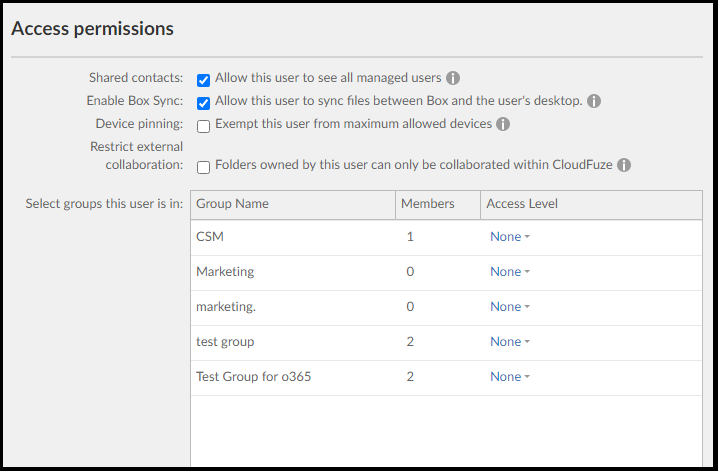Click info icon for Device pinning option
The height and width of the screenshot is (471, 718).
coord(503,124)
